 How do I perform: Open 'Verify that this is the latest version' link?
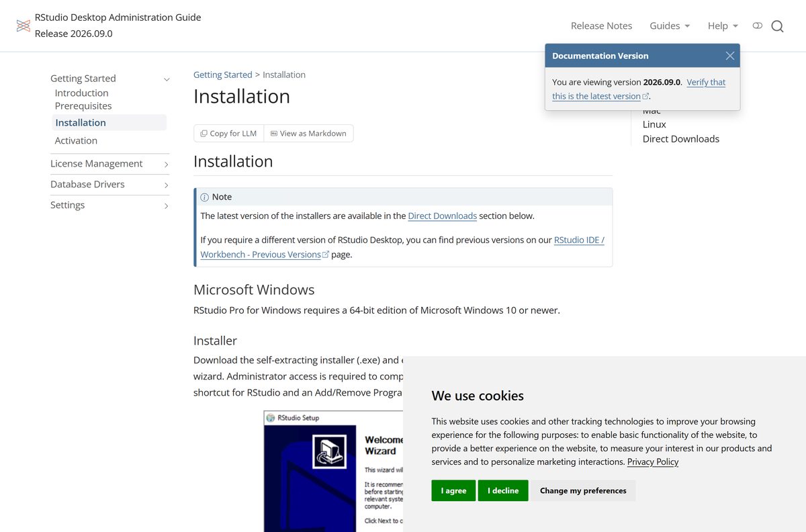[x=639, y=89]
